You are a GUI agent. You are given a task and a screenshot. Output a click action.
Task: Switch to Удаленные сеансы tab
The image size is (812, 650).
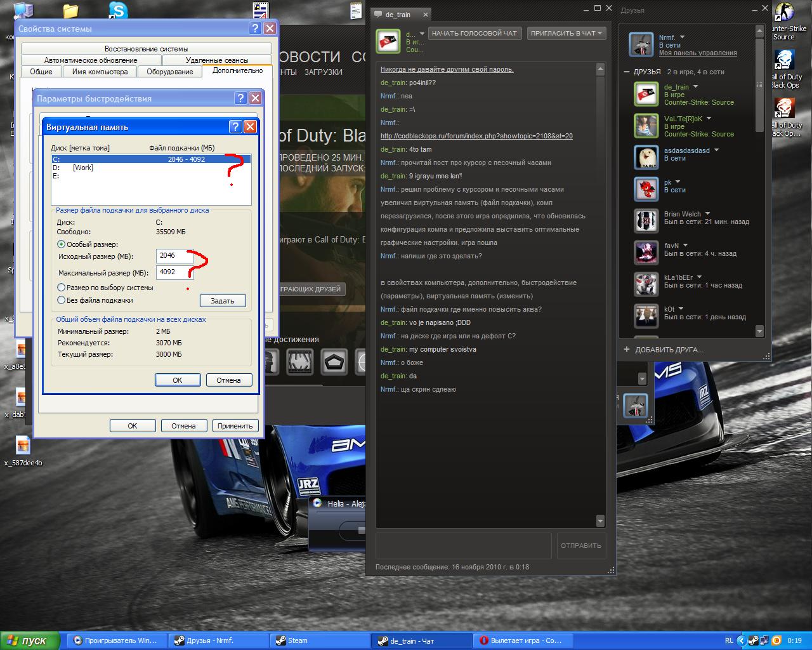(x=217, y=60)
